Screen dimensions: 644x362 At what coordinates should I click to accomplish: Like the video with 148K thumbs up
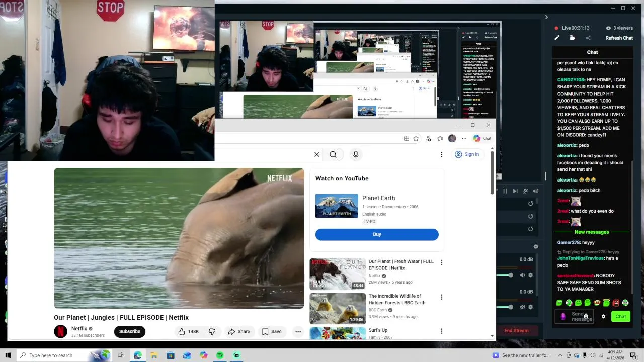[188, 331]
